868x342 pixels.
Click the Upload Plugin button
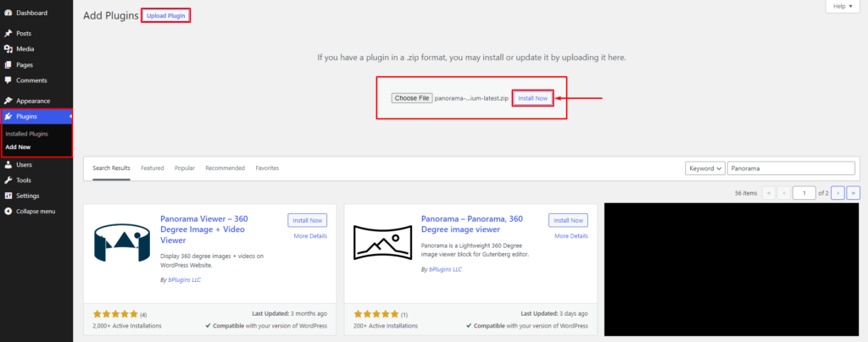coord(165,16)
